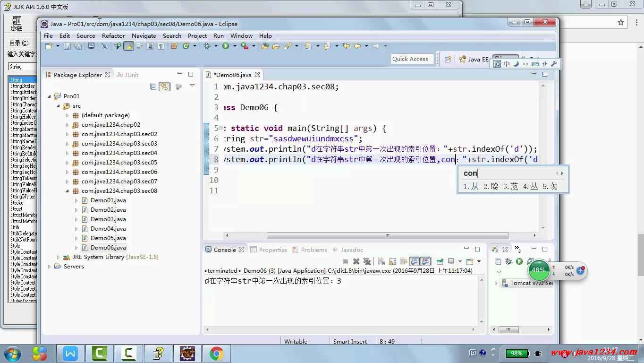
Task: Click the Previous Annotation toolbar icon
Action: tap(326, 46)
